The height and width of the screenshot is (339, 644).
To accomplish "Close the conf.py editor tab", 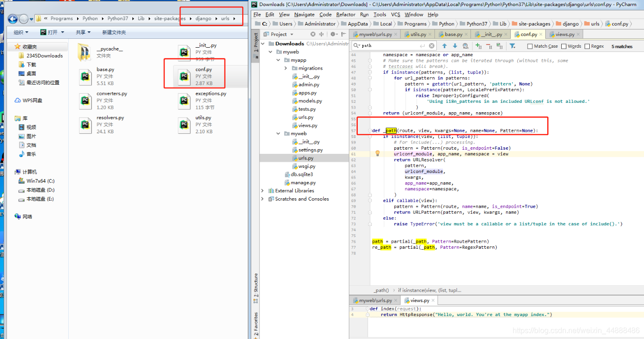I will coord(542,34).
